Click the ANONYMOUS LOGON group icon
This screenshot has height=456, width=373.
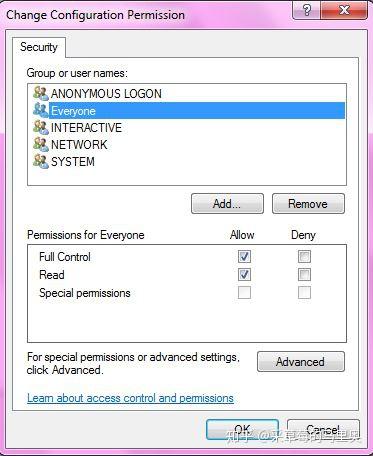coord(41,93)
